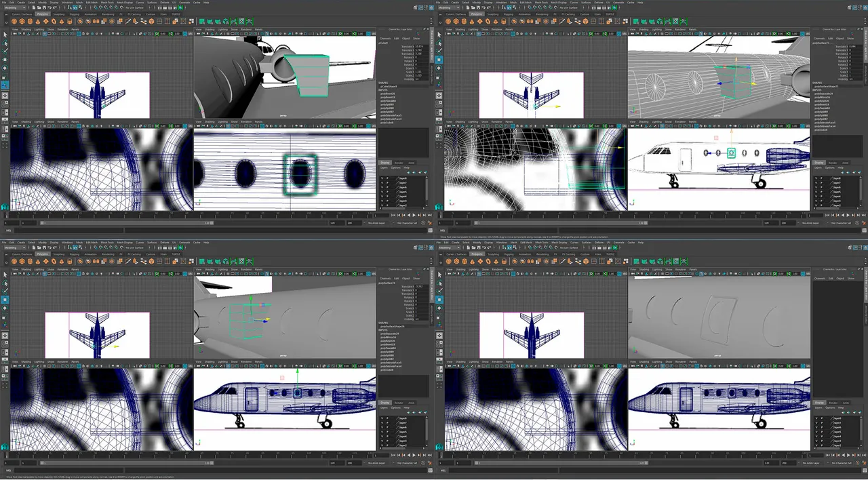Create polygon cone from shelf in bottom-right window
The width and height of the screenshot is (868, 480).
click(x=473, y=261)
